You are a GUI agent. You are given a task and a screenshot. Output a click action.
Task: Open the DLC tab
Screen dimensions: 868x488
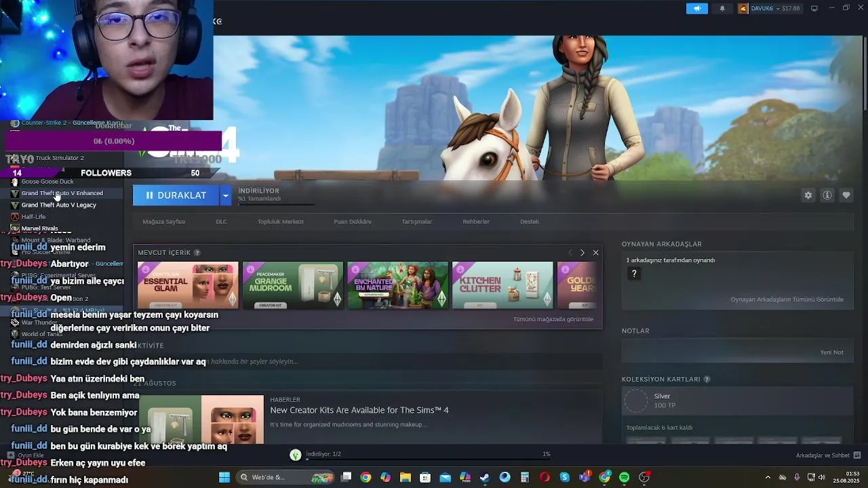(x=221, y=222)
